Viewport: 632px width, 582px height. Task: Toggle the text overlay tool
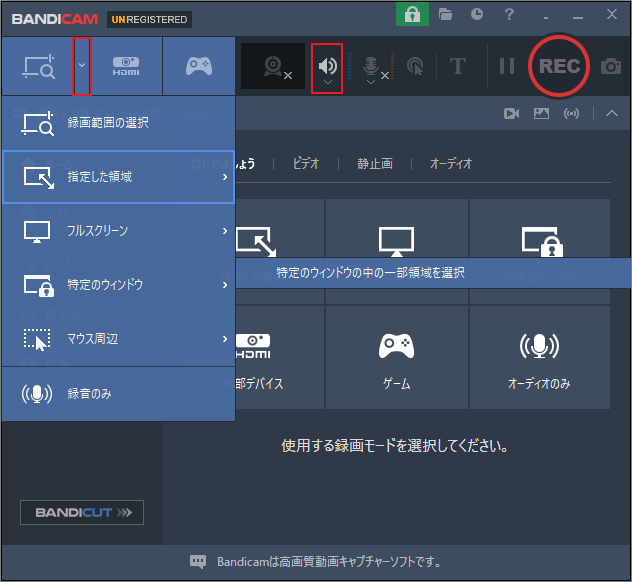click(x=458, y=66)
